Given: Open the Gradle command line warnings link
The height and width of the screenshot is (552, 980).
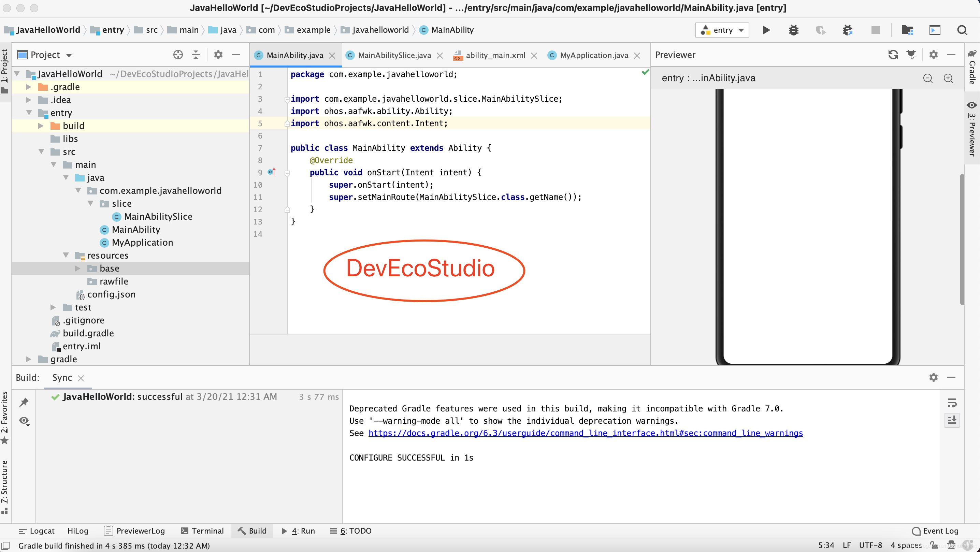Looking at the screenshot, I should coord(586,433).
